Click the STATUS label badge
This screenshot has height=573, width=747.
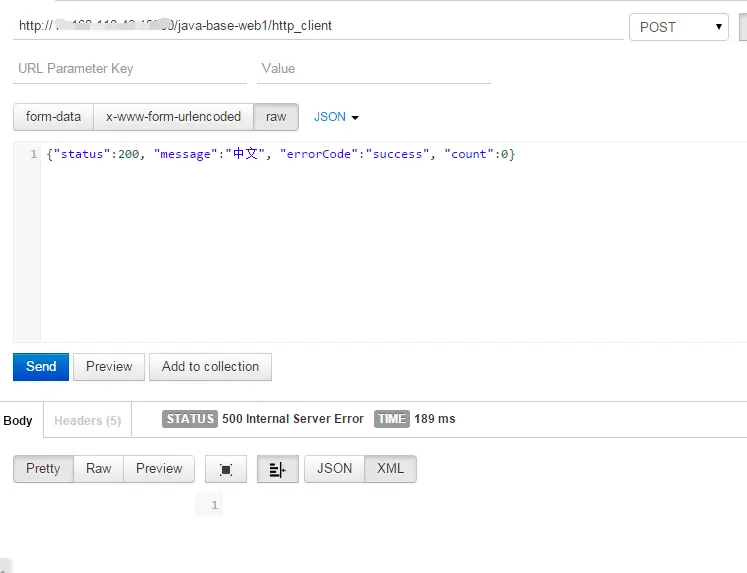[190, 419]
